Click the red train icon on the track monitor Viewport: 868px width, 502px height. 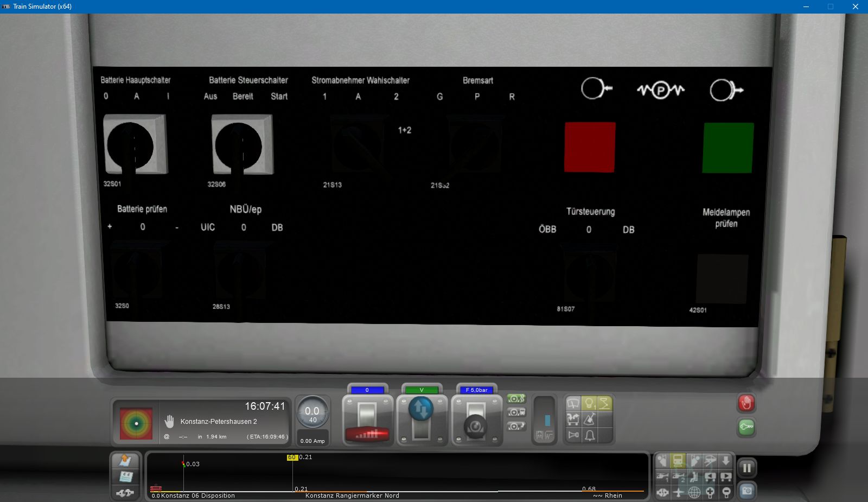coord(156,488)
